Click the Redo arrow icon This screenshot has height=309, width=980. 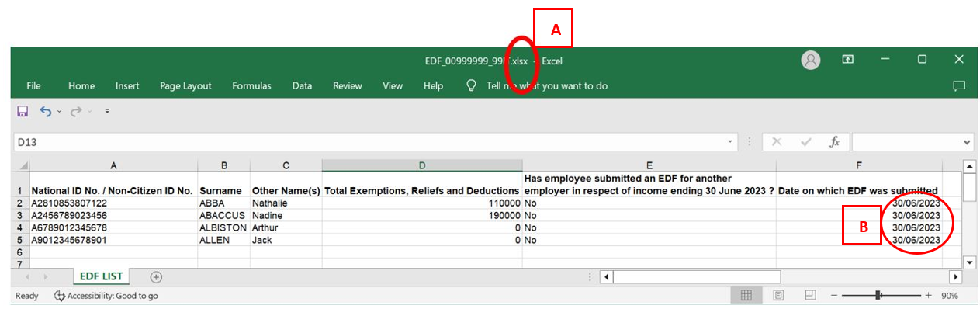(x=75, y=112)
